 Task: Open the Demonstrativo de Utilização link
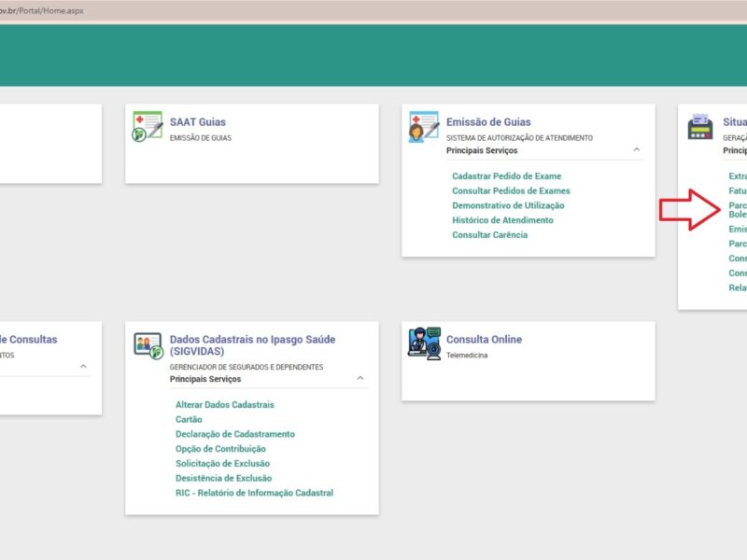(x=508, y=205)
